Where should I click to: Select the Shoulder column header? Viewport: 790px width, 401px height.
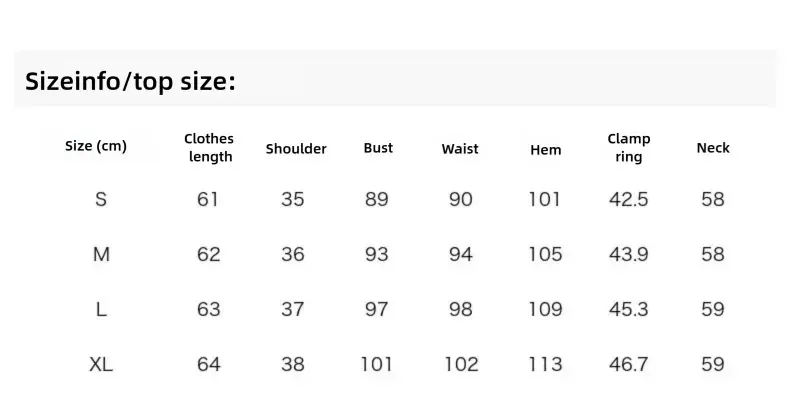[296, 149]
